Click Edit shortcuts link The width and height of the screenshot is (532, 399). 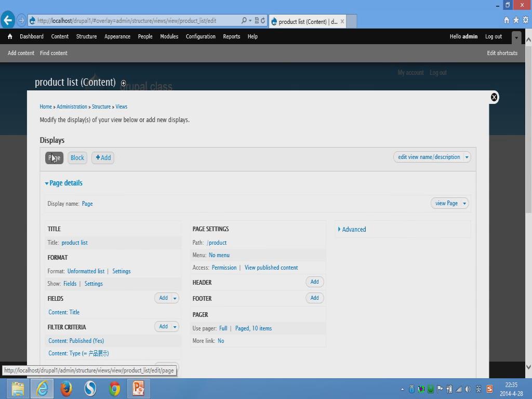click(x=502, y=53)
